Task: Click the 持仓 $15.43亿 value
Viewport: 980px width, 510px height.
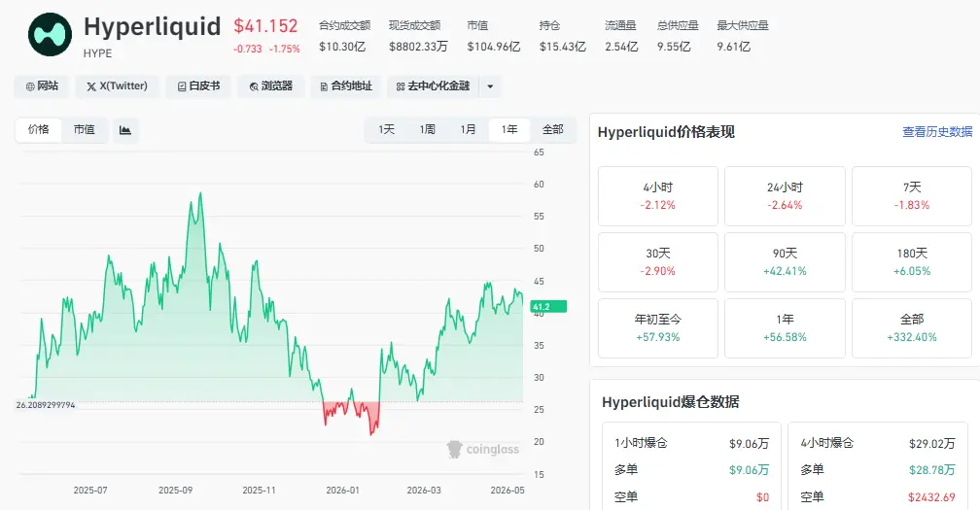Action: click(563, 47)
